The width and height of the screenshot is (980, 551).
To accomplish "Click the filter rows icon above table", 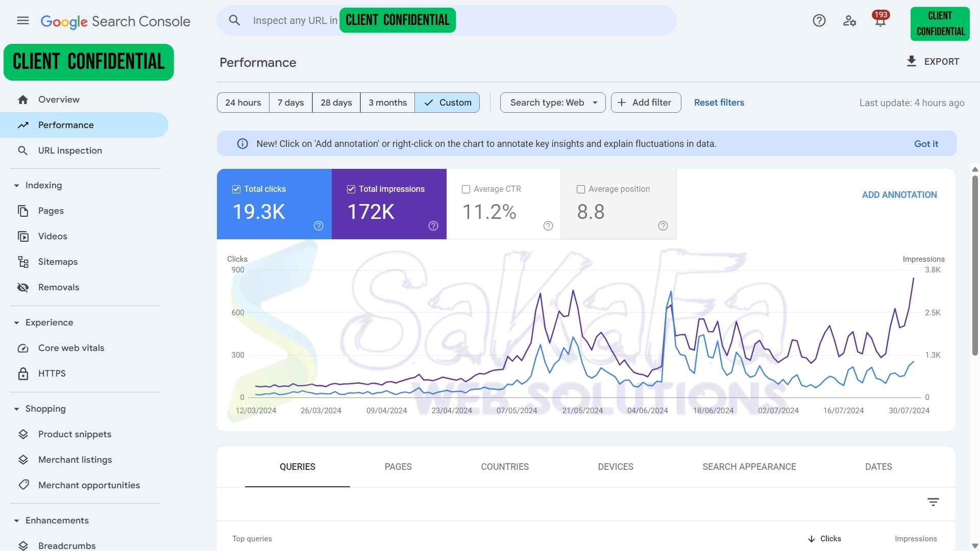I will click(933, 502).
